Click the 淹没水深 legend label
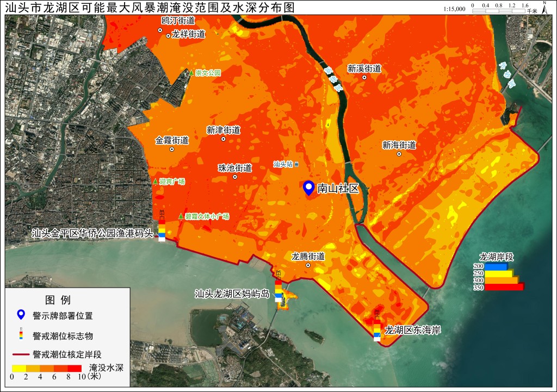The width and height of the screenshot is (557, 392). pyautogui.click(x=106, y=368)
